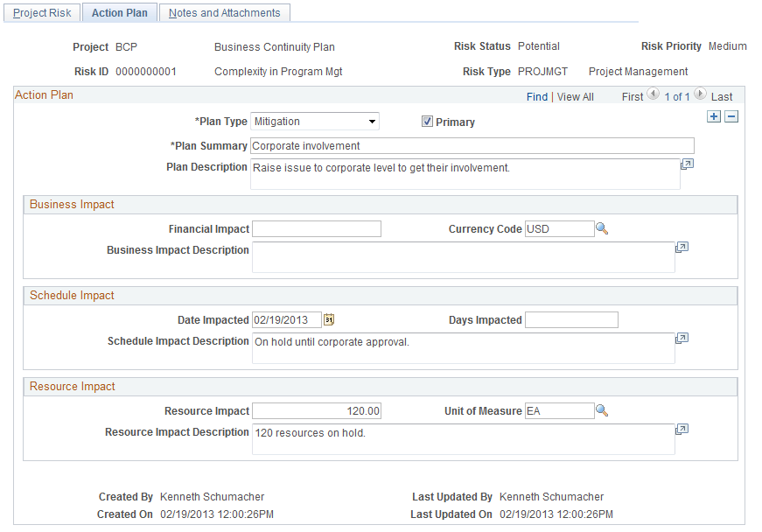Show next row arrow in Action Plan

[x=700, y=94]
